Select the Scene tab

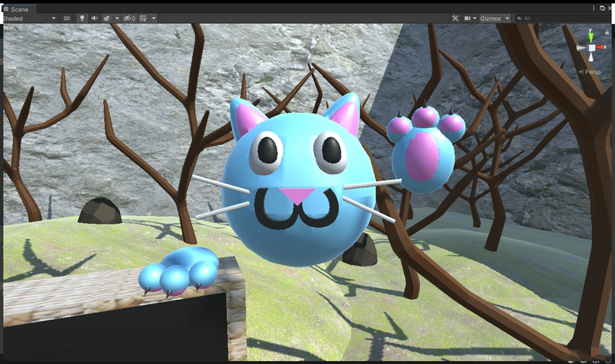coord(18,9)
